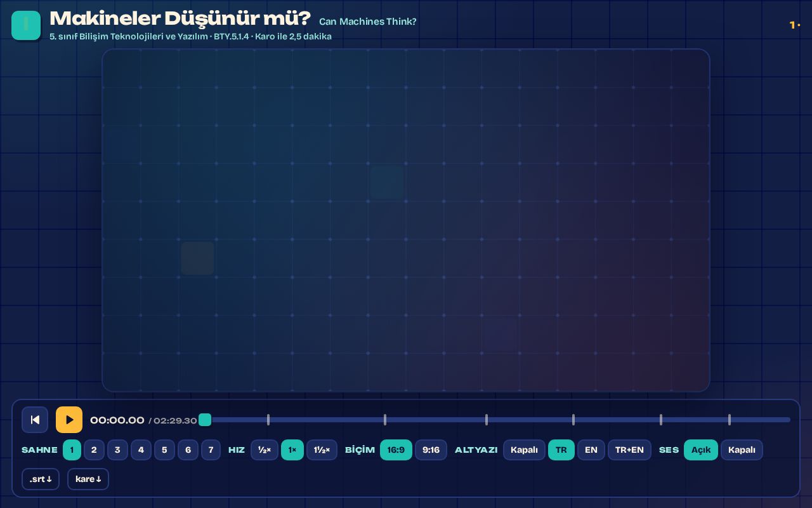Image resolution: width=812 pixels, height=508 pixels.
Task: Go to scene 4
Action: 141,450
